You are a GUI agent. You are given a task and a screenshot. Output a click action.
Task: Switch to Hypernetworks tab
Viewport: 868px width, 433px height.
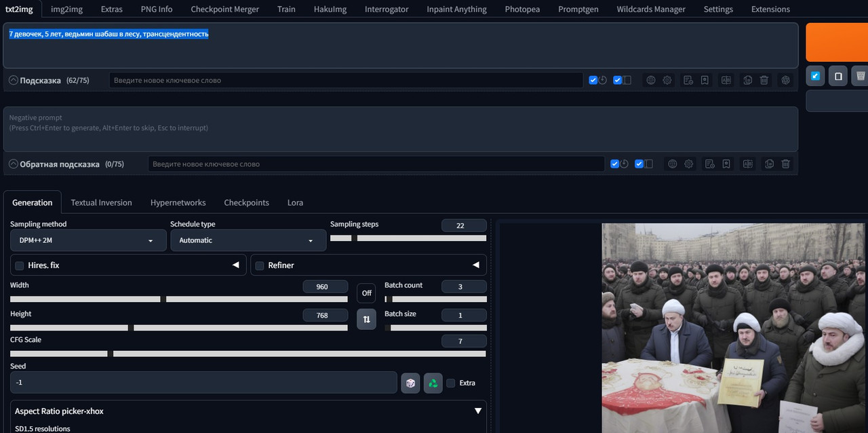coord(178,202)
